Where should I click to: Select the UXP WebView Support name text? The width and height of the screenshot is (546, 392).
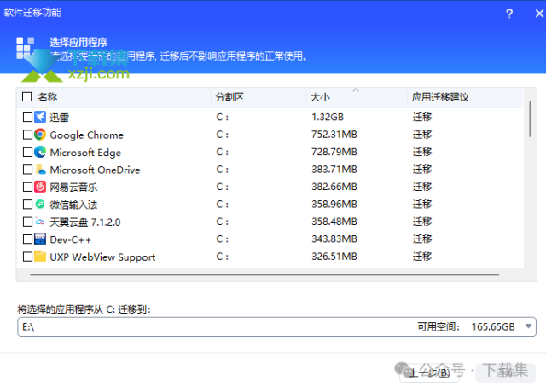tap(102, 257)
